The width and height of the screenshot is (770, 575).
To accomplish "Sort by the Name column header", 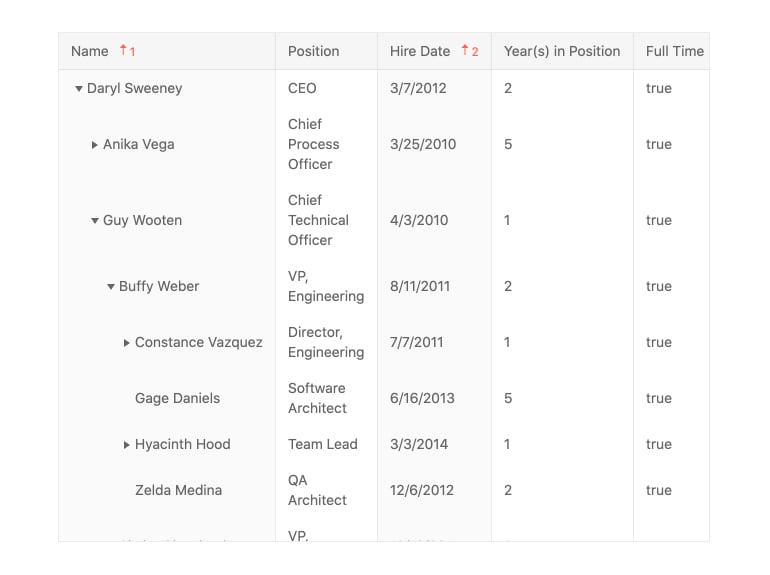I will tap(167, 51).
